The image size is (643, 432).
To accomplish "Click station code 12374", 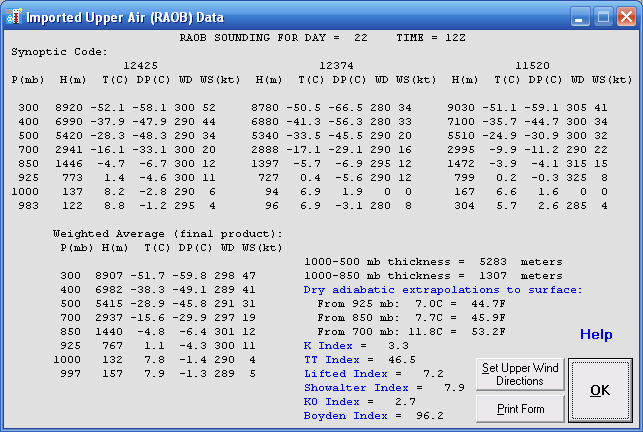I will tap(332, 64).
